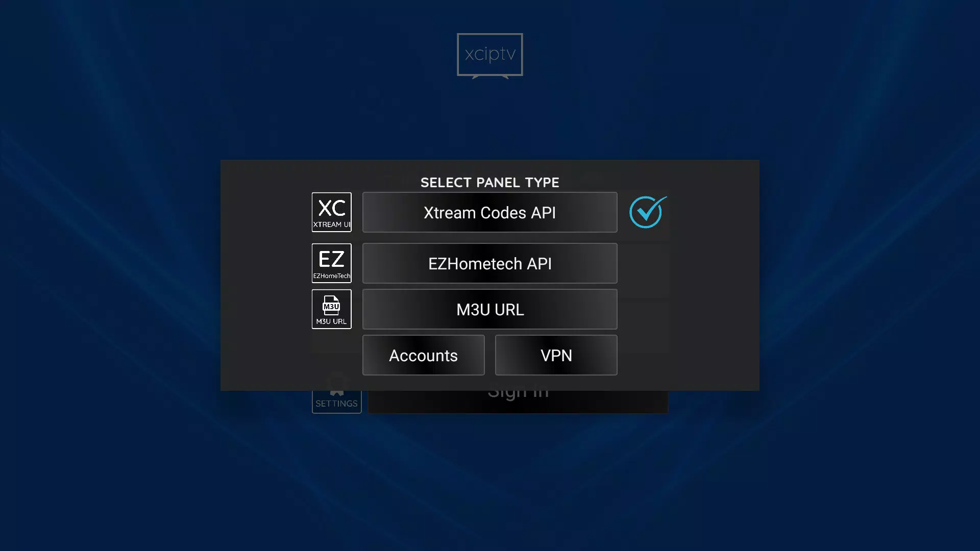Enable the EZHometech API panel type
The width and height of the screenshot is (980, 551).
(490, 263)
